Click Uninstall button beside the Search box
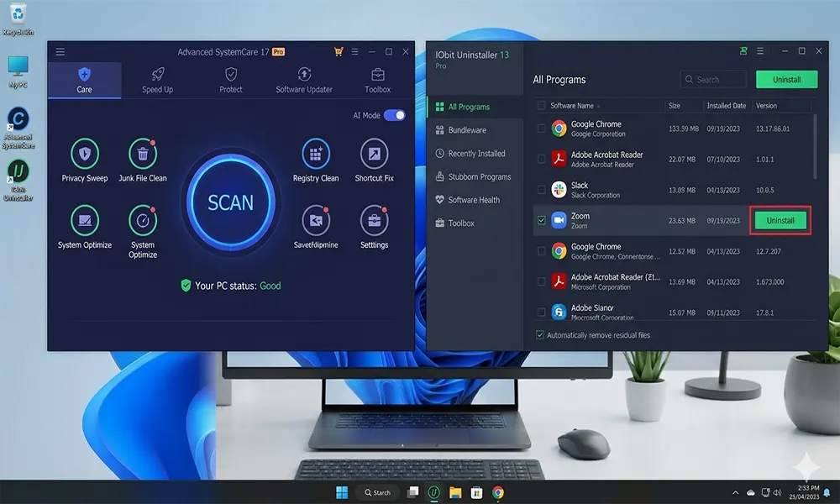The width and height of the screenshot is (840, 504). [786, 79]
